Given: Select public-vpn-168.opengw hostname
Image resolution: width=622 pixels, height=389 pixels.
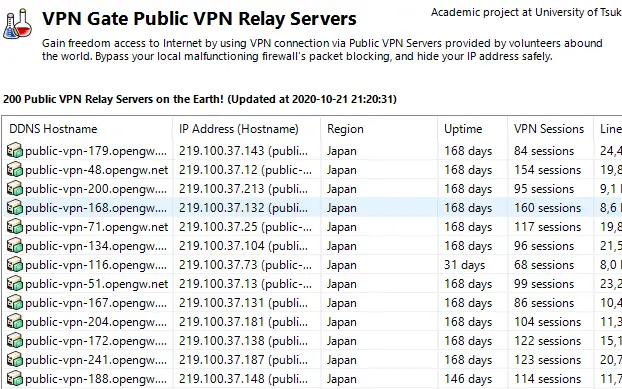Looking at the screenshot, I should (x=96, y=208).
